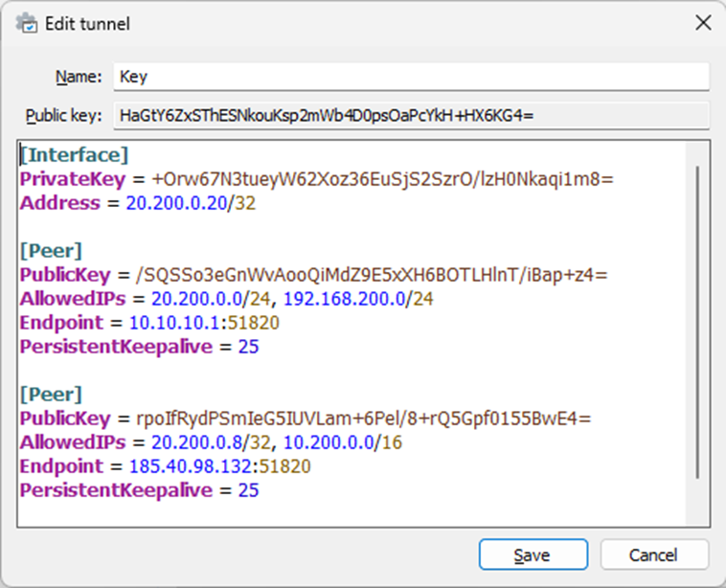Screen dimensions: 726x588
Task: Click the Name input field
Action: pyautogui.click(x=411, y=77)
